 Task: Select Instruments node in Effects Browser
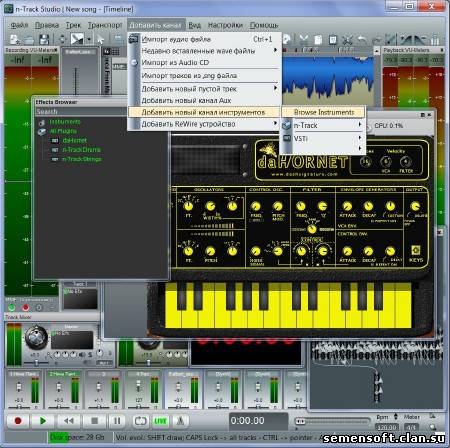65,122
